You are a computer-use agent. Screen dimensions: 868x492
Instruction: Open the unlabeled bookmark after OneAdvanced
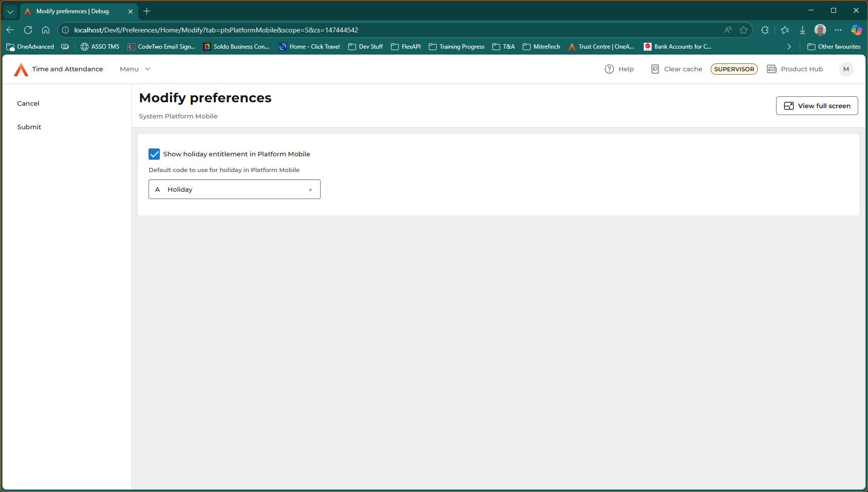tap(65, 47)
